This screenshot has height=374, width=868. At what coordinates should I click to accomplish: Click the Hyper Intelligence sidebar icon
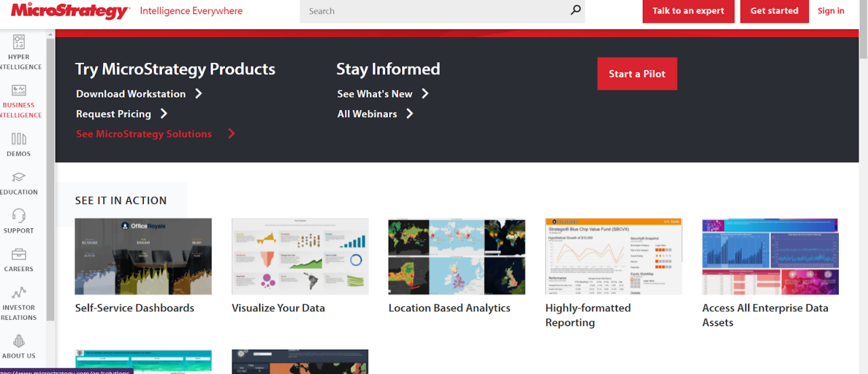pos(19,42)
